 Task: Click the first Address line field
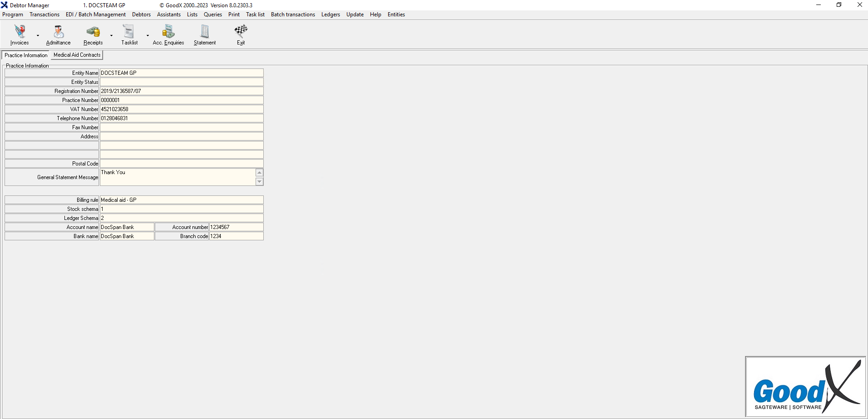(182, 136)
